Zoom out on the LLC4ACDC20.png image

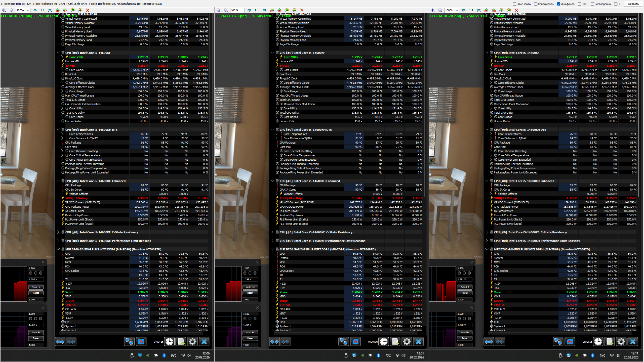(x=226, y=10)
